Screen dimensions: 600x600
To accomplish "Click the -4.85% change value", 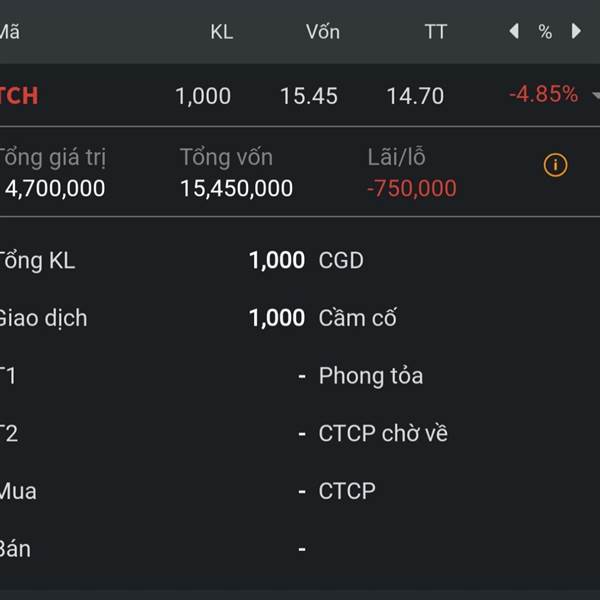I will tap(543, 95).
